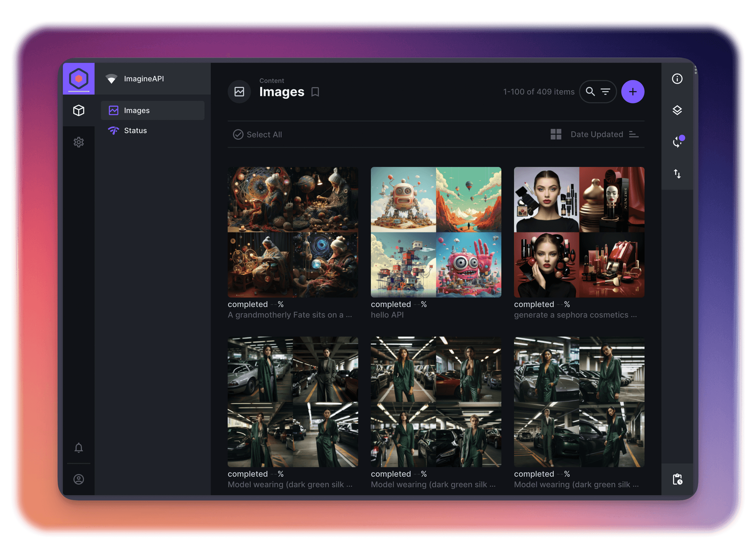Select Images in the navigation

pos(137,110)
